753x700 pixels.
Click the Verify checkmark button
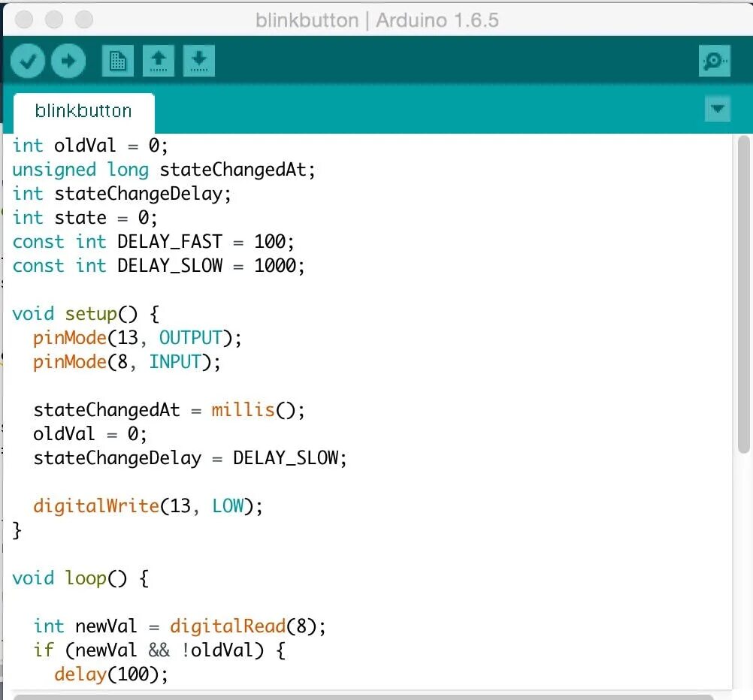27,61
